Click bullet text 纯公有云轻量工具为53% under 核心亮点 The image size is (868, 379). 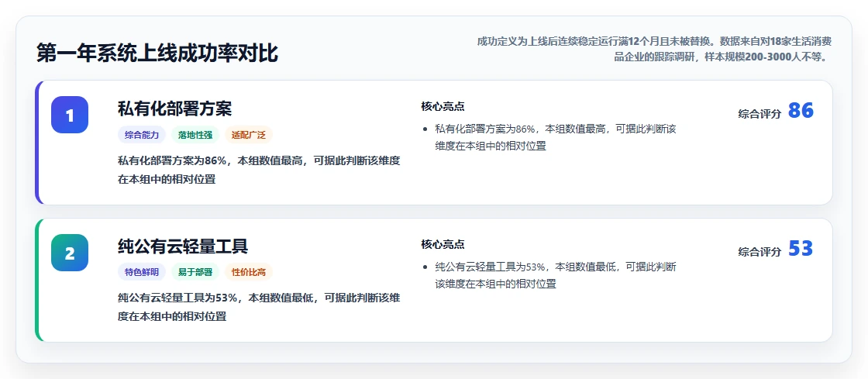tap(556, 276)
